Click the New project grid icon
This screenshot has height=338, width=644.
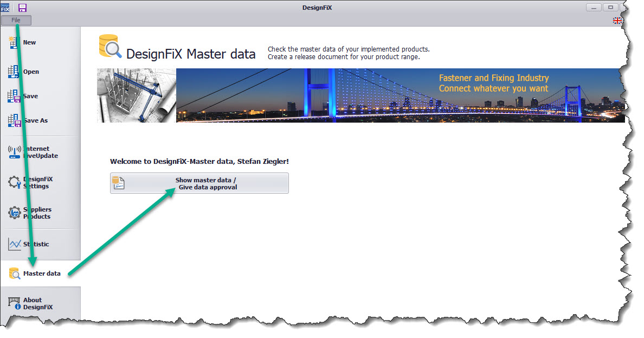(x=13, y=42)
